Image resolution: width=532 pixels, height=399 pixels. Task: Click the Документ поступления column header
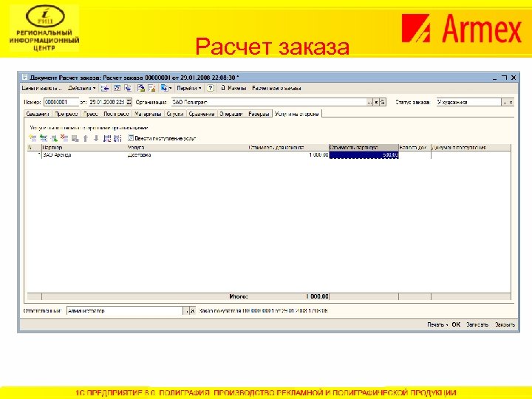[471, 148]
